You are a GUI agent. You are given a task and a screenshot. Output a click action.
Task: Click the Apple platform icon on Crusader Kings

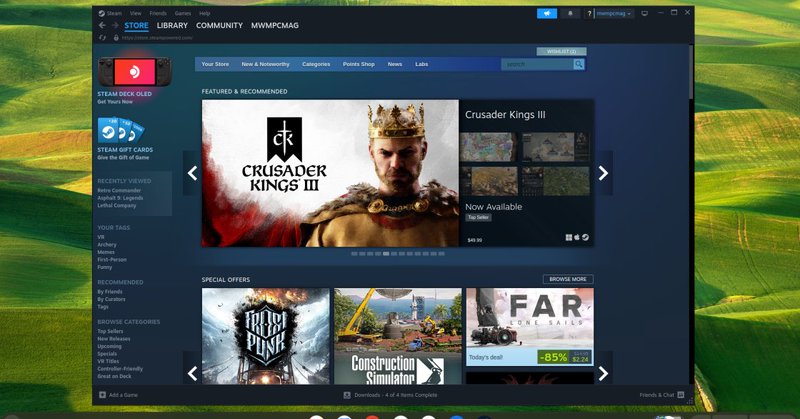tap(577, 237)
